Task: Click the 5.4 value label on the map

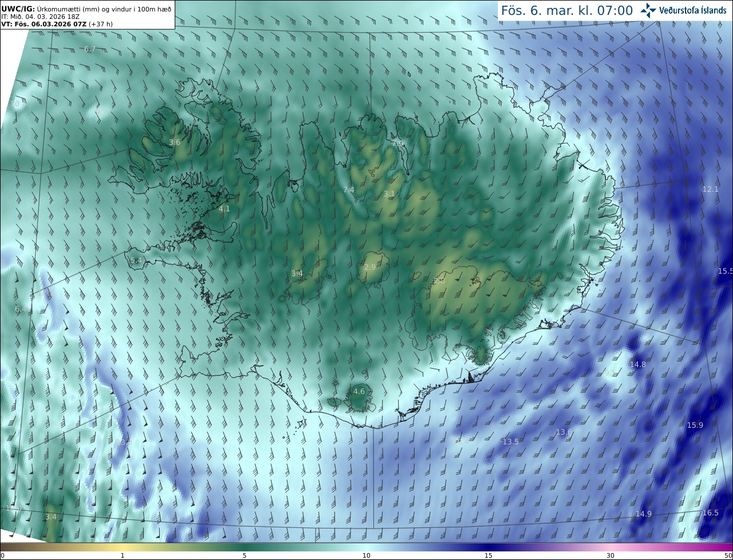Action: (136, 261)
